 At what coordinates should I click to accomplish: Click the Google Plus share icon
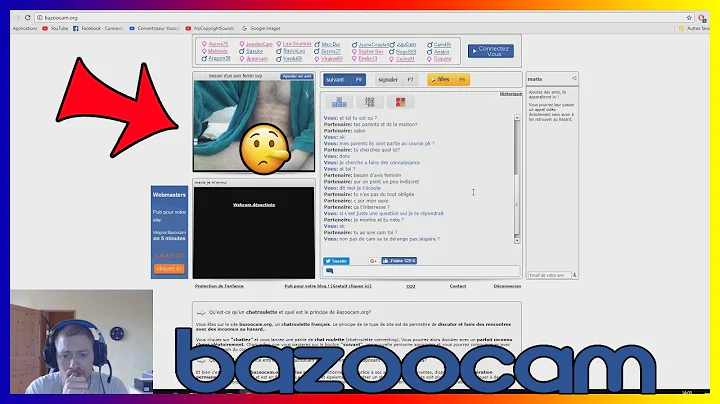click(x=373, y=261)
